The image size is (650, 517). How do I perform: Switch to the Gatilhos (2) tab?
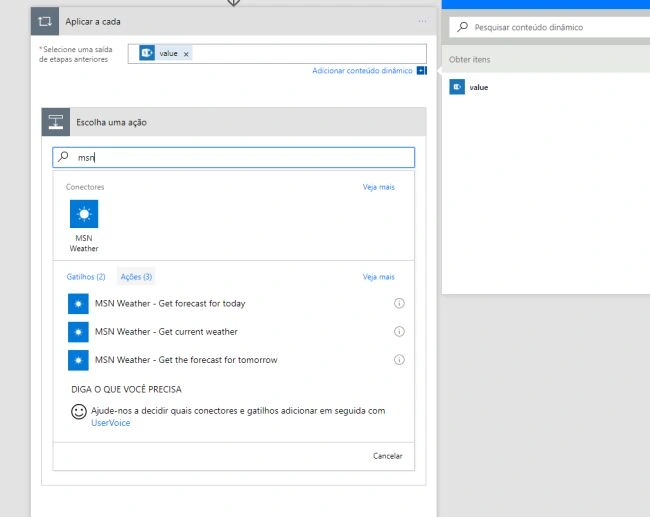pyautogui.click(x=86, y=277)
